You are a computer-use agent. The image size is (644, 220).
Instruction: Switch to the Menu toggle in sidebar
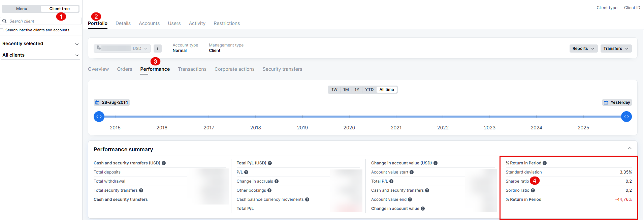(22, 9)
